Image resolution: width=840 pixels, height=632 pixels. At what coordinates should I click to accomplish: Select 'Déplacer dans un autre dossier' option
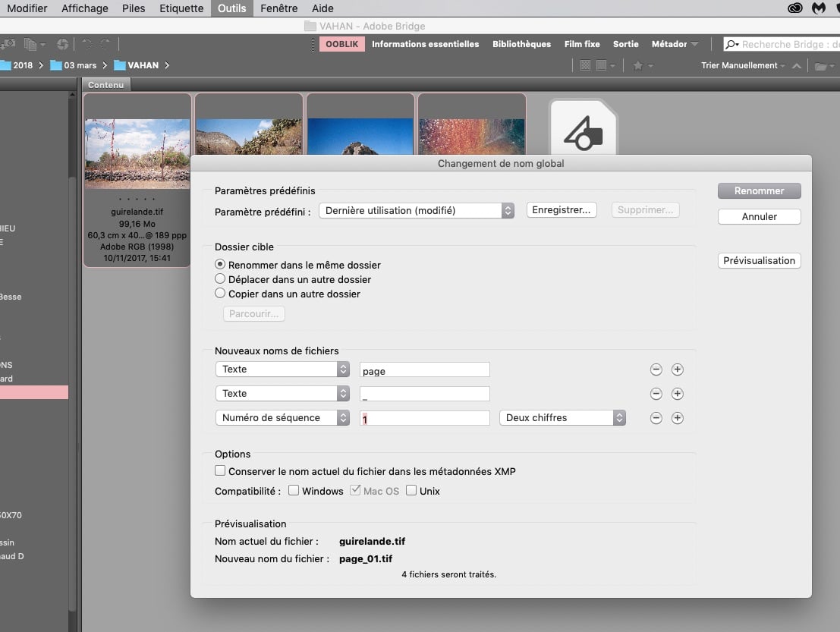pyautogui.click(x=220, y=279)
